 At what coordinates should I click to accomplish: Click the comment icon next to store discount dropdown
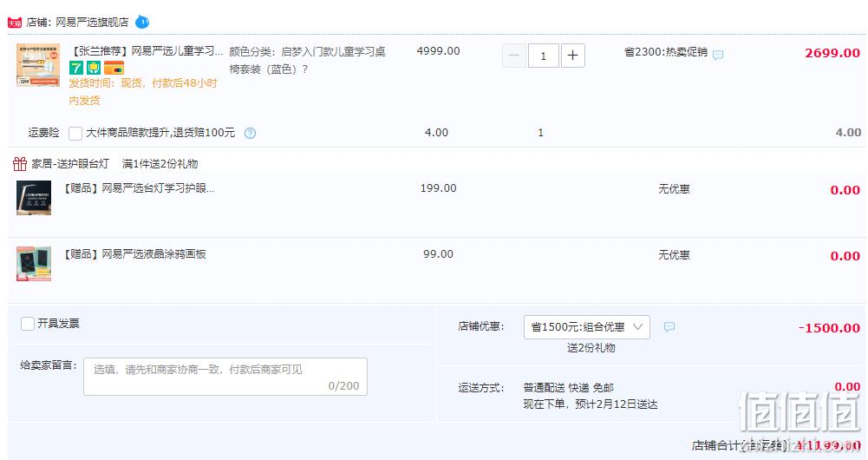pyautogui.click(x=669, y=327)
